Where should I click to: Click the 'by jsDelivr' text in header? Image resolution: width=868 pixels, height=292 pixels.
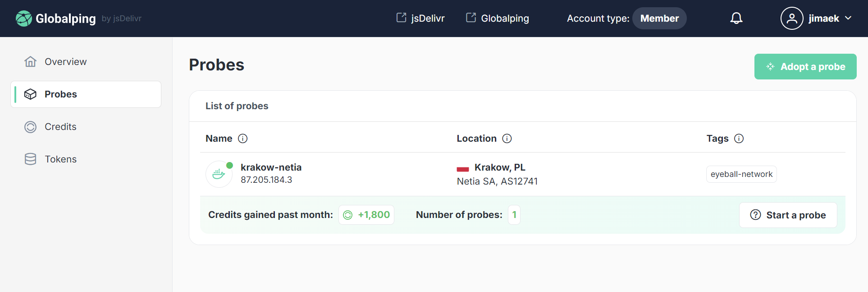pos(122,19)
